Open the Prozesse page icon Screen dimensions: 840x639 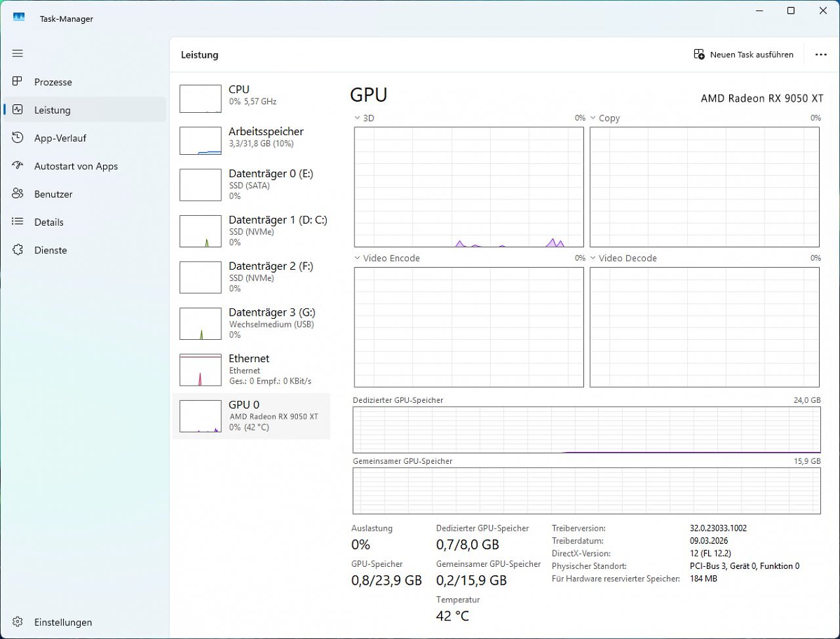point(18,82)
